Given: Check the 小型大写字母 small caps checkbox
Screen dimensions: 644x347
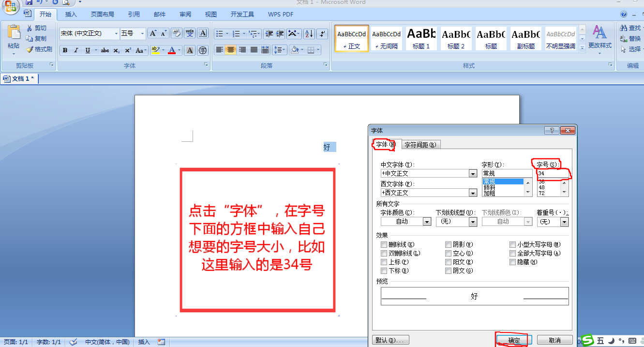Looking at the screenshot, I should (x=513, y=245).
